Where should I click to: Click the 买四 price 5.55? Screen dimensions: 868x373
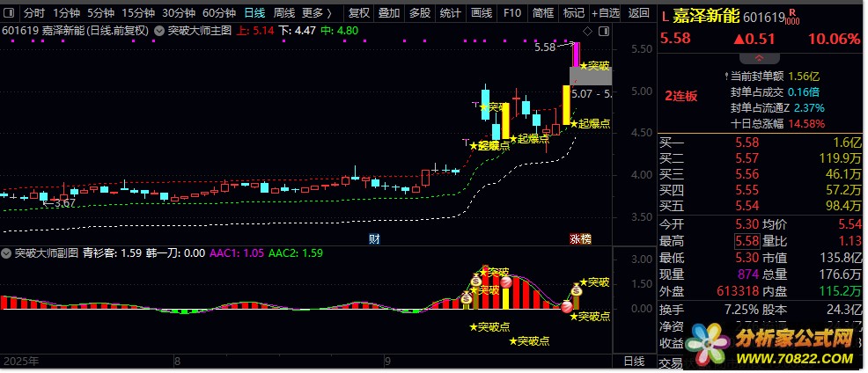coord(747,191)
